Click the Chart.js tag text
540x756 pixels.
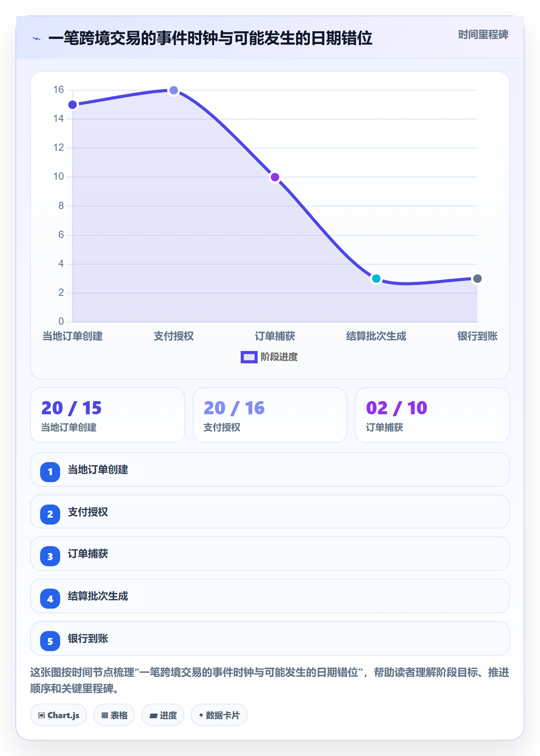coord(63,715)
